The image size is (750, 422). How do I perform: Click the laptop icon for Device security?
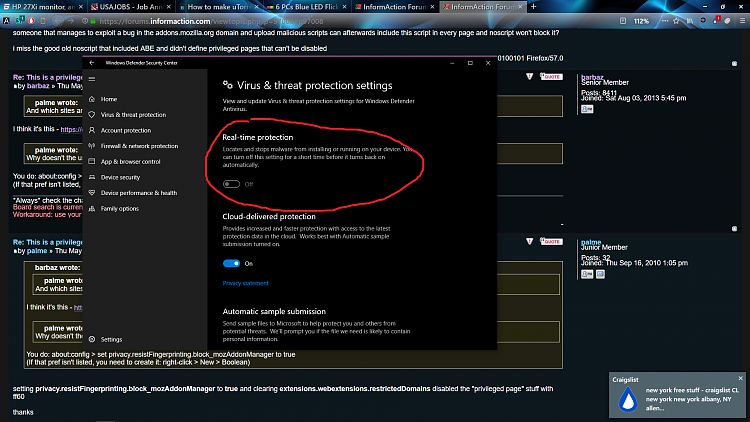click(x=92, y=177)
